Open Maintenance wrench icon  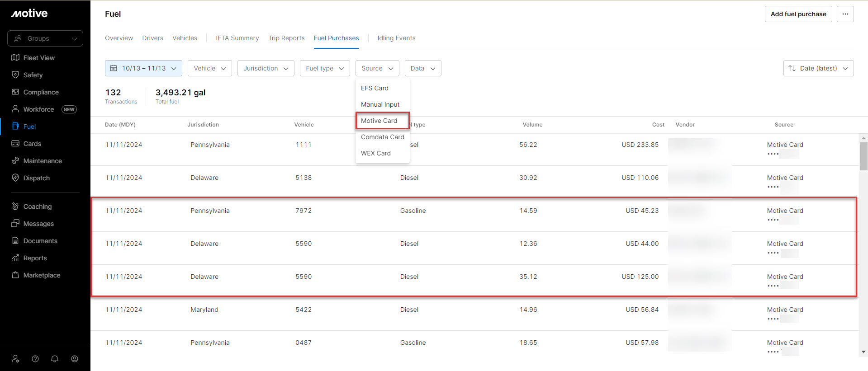click(15, 160)
